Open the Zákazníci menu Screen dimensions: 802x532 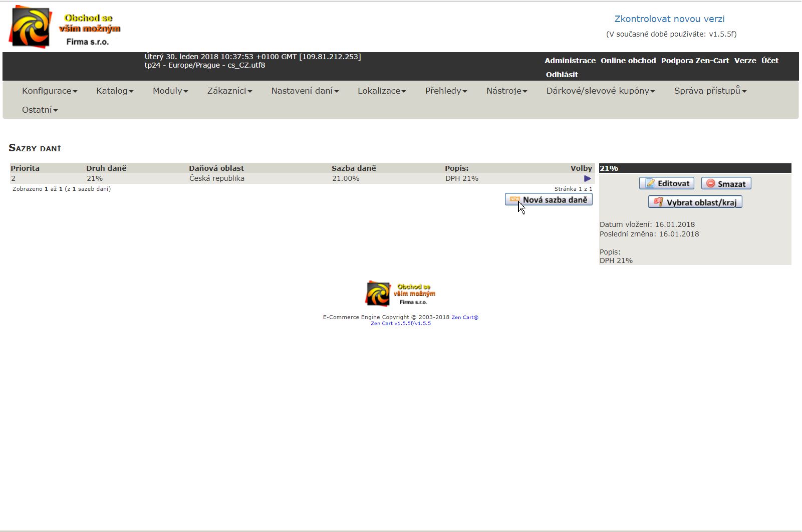(x=229, y=91)
